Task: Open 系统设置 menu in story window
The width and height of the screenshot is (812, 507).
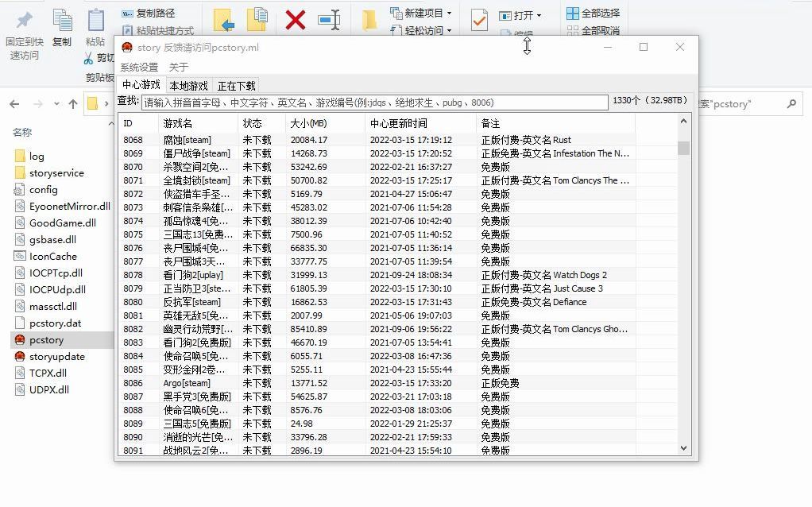Action: tap(139, 68)
